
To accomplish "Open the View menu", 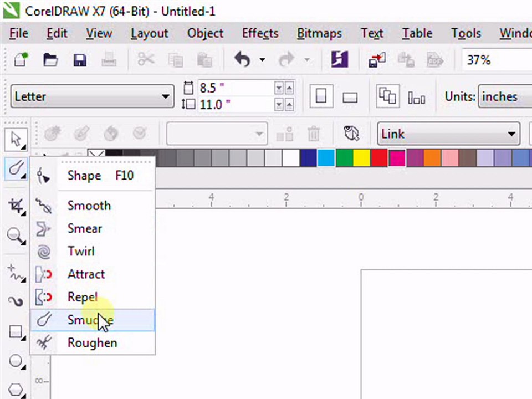I will click(99, 33).
